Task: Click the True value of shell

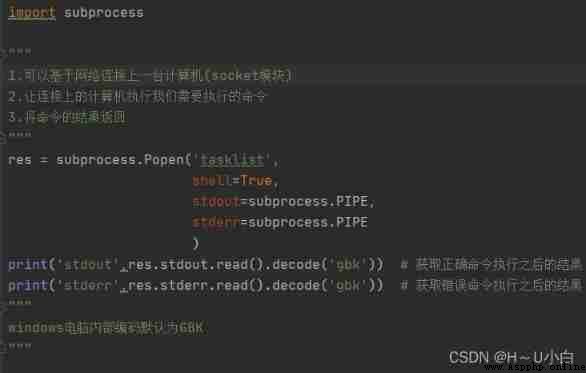Action: coord(256,181)
